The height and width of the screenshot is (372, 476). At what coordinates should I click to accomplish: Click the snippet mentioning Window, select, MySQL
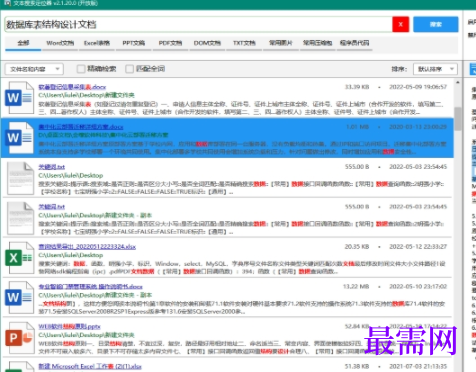coord(242,268)
